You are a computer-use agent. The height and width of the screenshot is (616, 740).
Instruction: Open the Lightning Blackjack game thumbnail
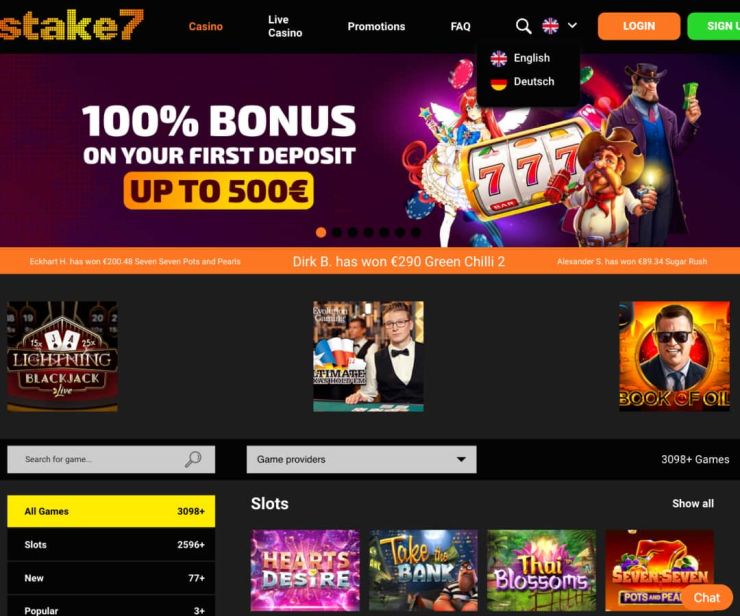tap(62, 356)
